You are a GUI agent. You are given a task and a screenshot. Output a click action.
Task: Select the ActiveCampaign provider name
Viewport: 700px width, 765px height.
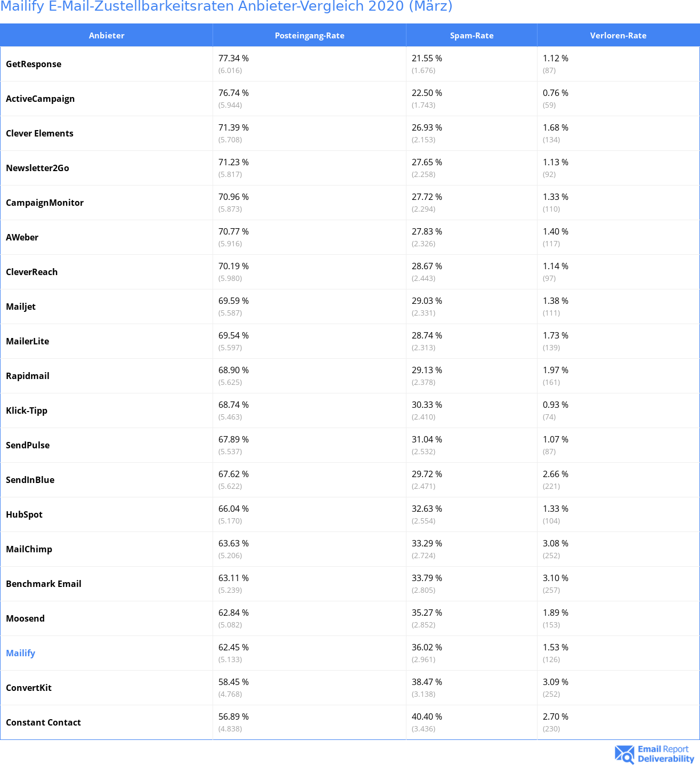pos(40,99)
